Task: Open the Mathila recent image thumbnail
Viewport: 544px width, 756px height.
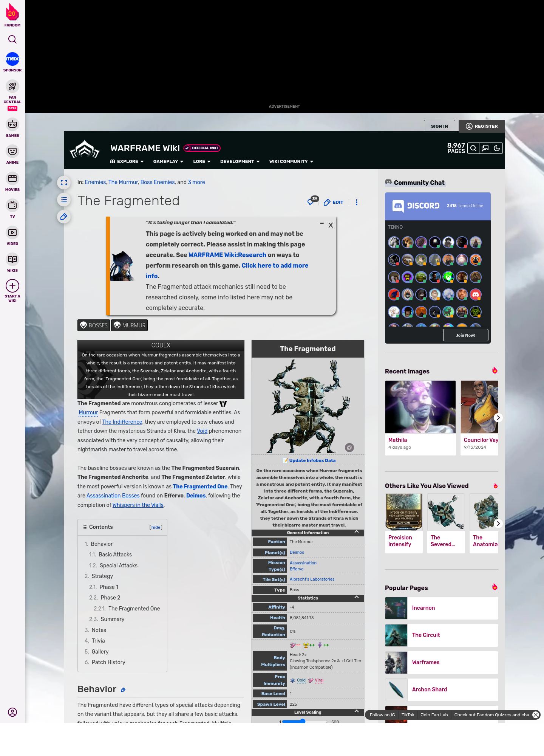Action: click(420, 407)
